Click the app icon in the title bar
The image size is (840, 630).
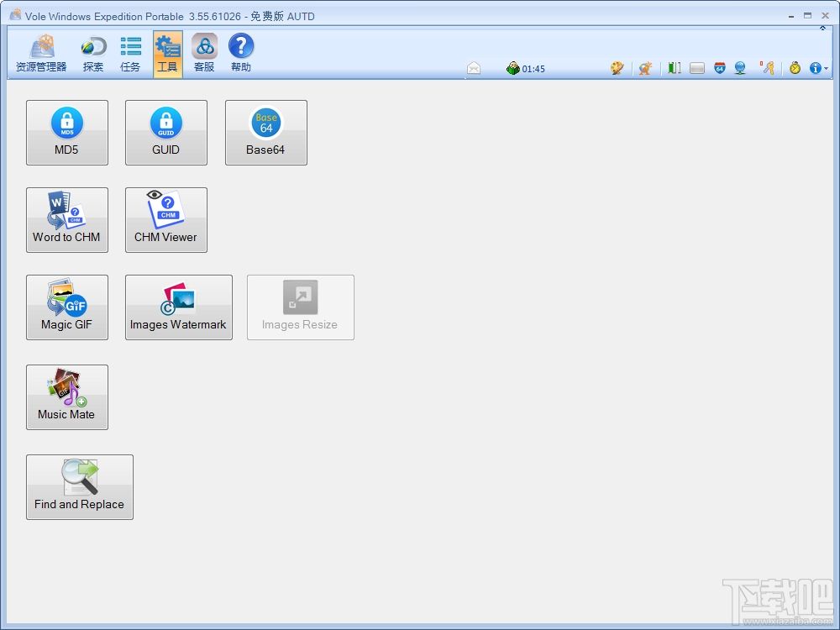pyautogui.click(x=15, y=15)
